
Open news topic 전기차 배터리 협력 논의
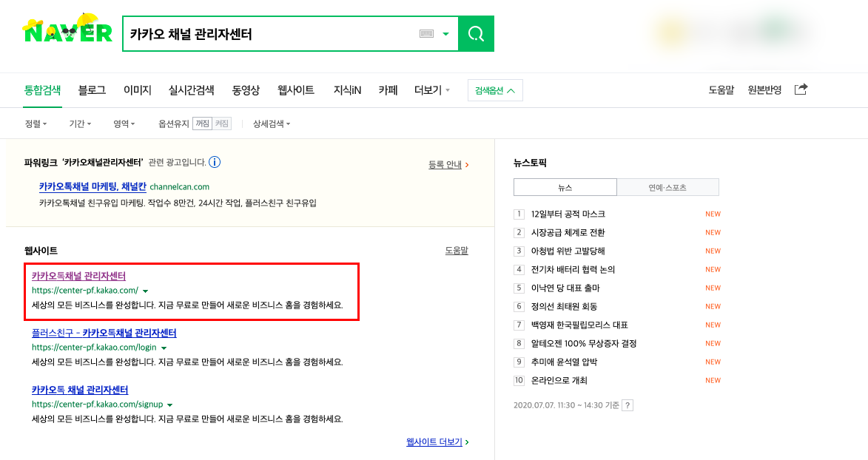573,270
